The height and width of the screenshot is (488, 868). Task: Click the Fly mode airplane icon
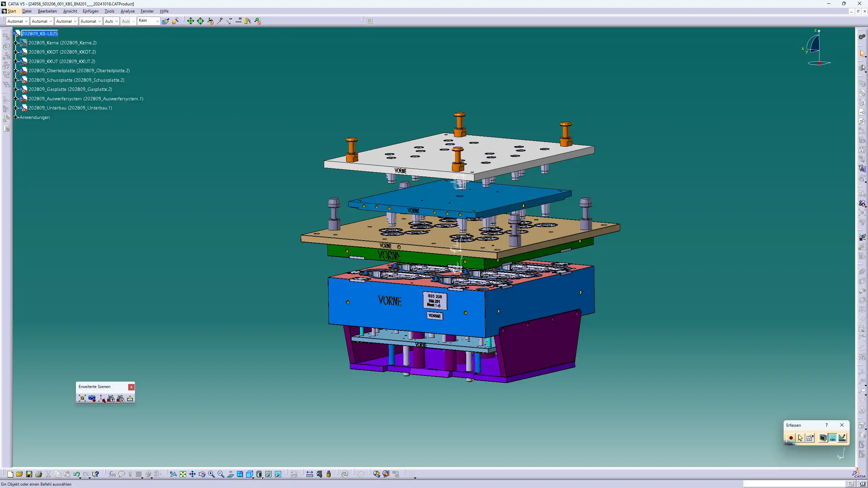coord(173,474)
